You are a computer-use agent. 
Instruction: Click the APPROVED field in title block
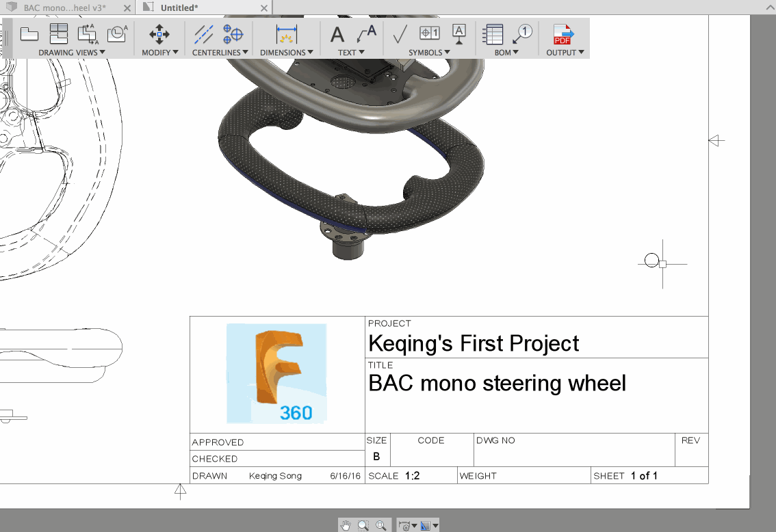(277, 442)
